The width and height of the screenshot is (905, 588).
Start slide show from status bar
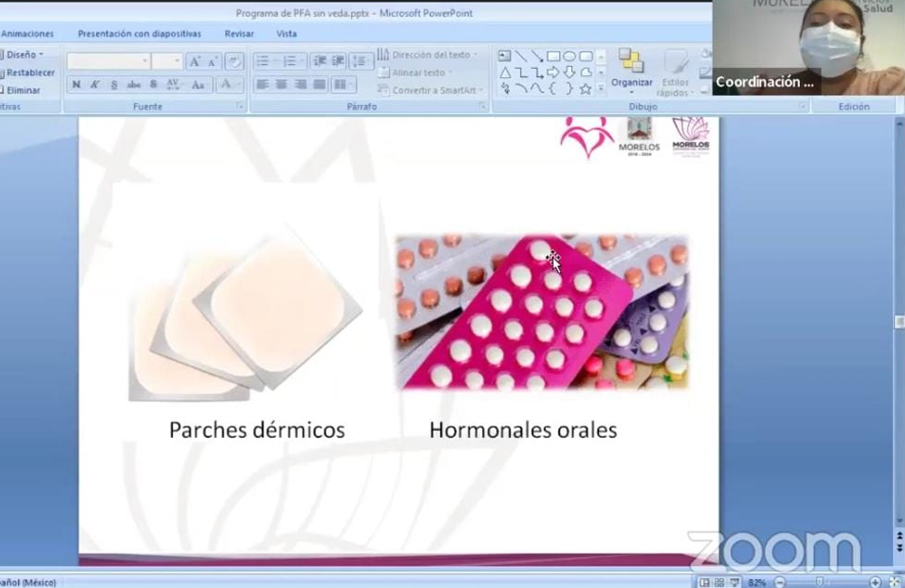(735, 583)
